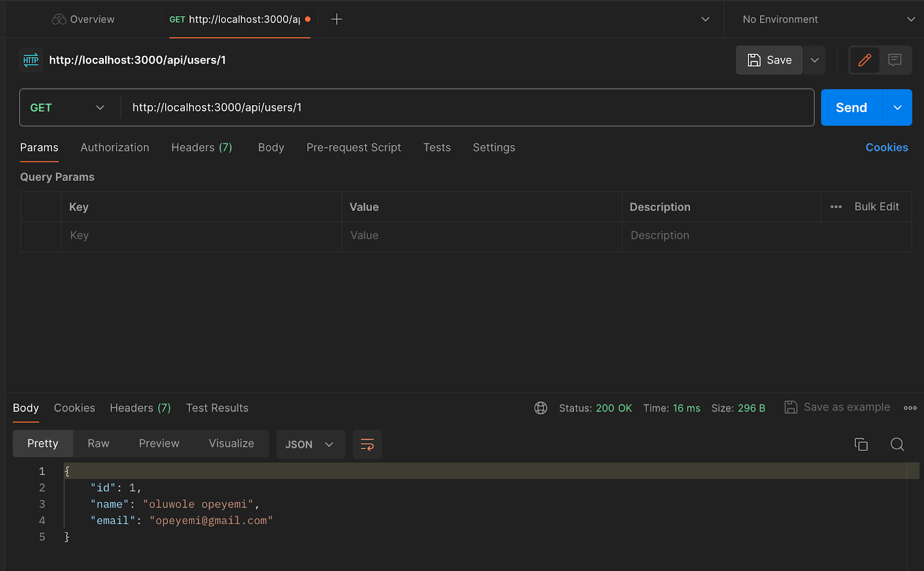
Task: Select the Raw view
Action: click(x=98, y=443)
